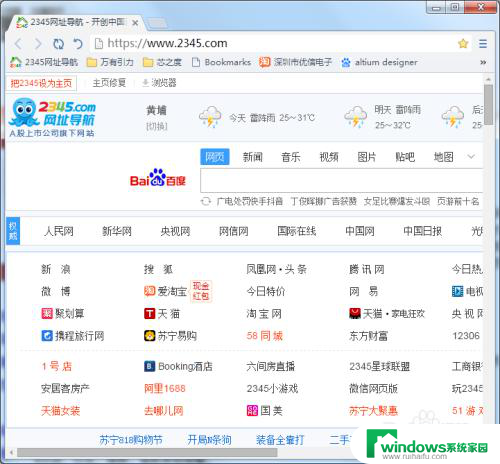Click the horizontal scrollbar thumb

tap(147, 452)
